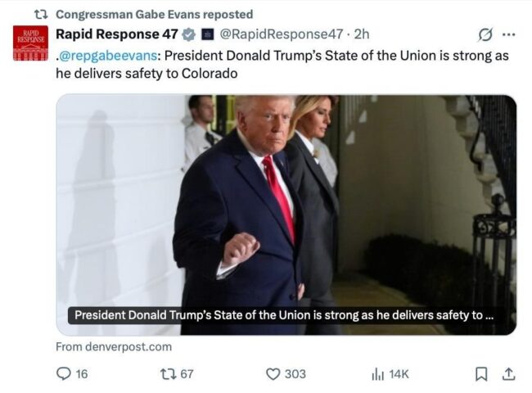
Task: Open the three-dot more options menu
Action: click(508, 34)
